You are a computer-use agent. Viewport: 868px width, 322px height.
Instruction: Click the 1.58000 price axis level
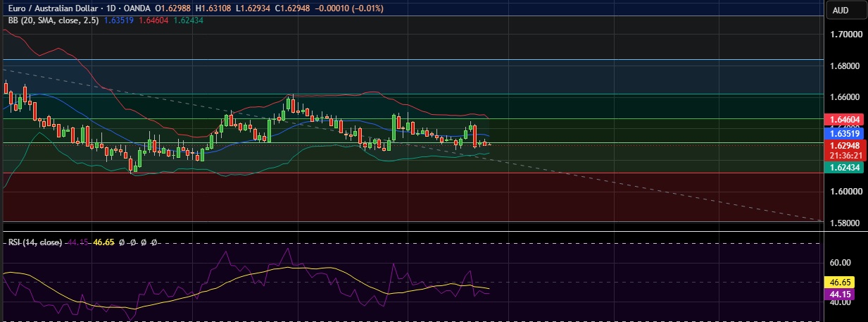[846, 223]
